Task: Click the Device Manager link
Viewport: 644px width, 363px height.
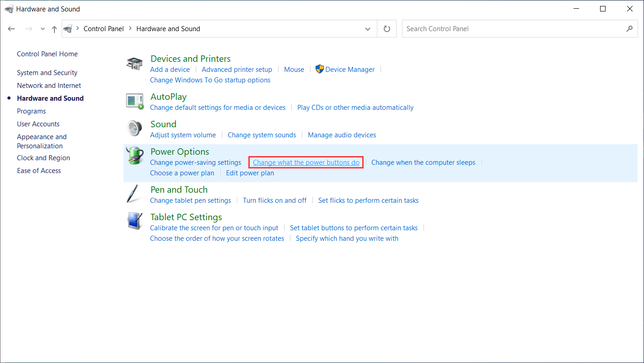Action: pyautogui.click(x=350, y=70)
